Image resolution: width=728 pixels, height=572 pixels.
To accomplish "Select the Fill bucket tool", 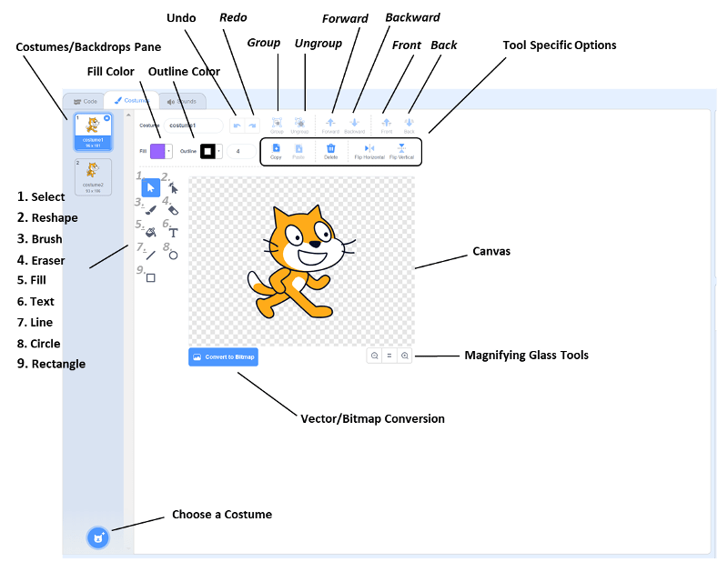I will pyautogui.click(x=150, y=233).
